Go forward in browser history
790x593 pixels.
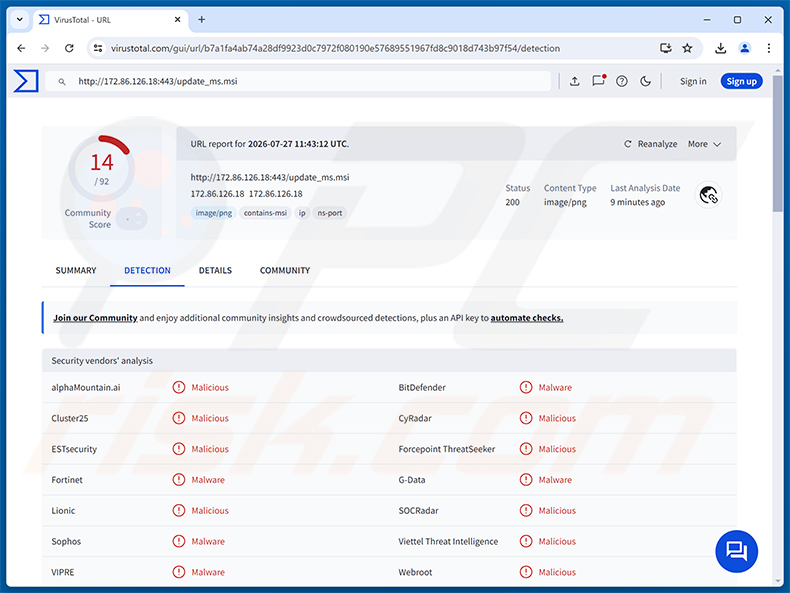pos(45,48)
